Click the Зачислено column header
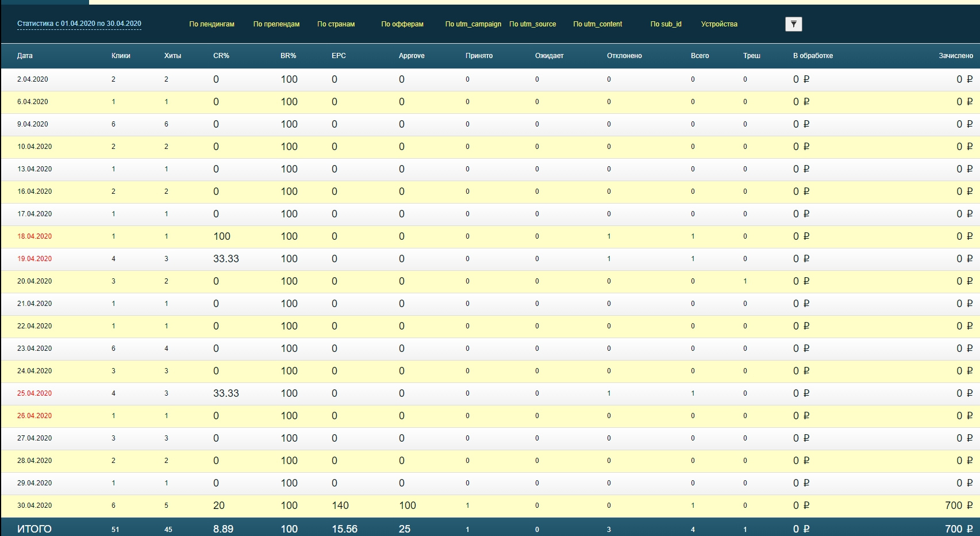Image resolution: width=980 pixels, height=536 pixels. pyautogui.click(x=956, y=56)
